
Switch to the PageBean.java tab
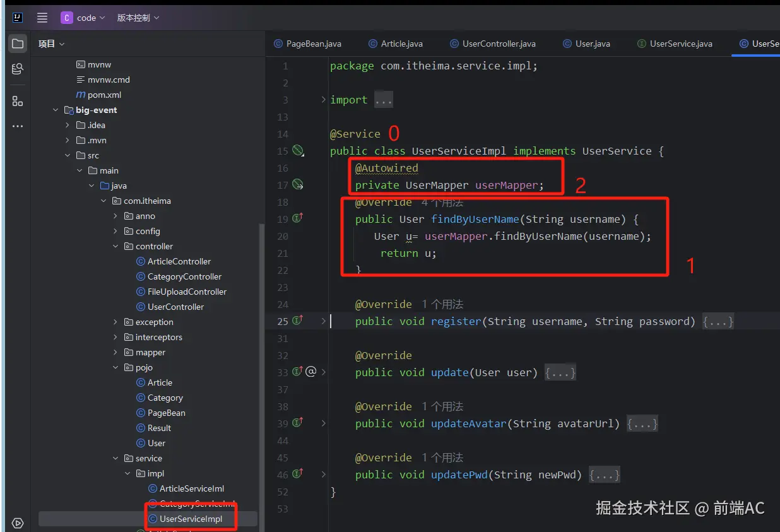307,44
